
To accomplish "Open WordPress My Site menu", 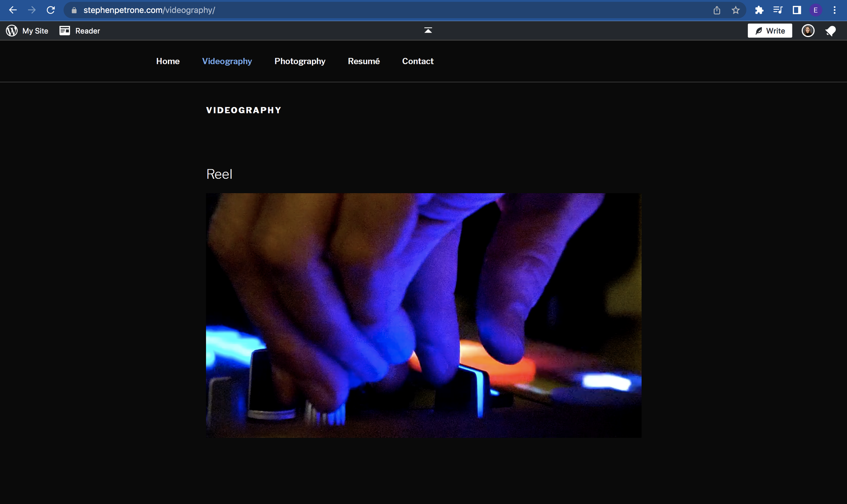I will pyautogui.click(x=27, y=31).
